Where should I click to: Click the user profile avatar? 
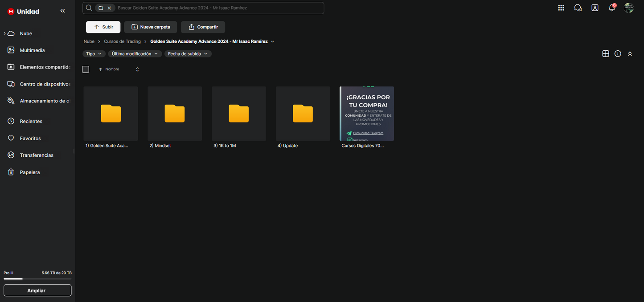point(628,8)
